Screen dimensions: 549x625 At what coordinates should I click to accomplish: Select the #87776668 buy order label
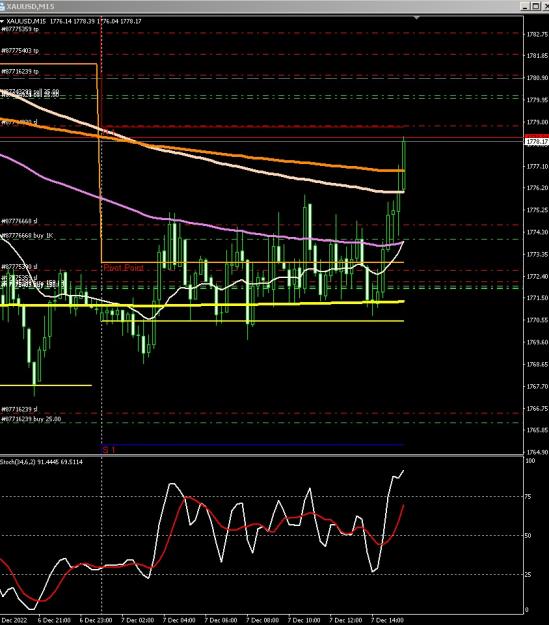(27, 236)
